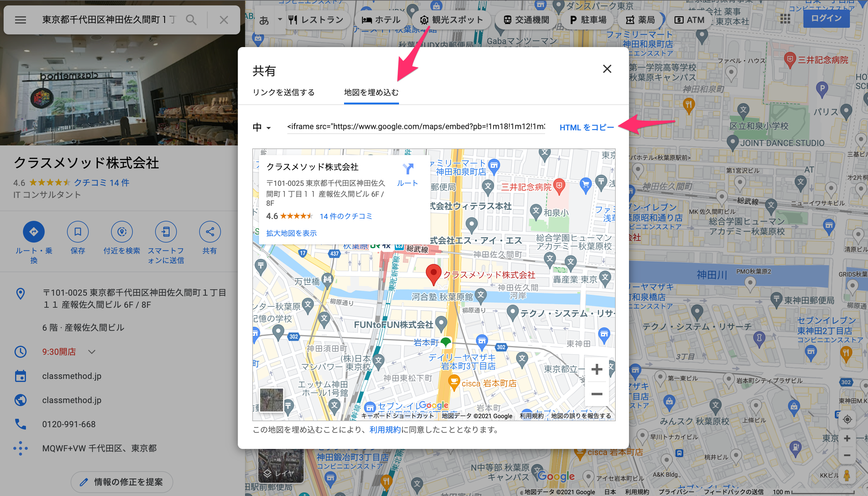Open the 中 map size dropdown
The width and height of the screenshot is (868, 496).
tap(262, 127)
